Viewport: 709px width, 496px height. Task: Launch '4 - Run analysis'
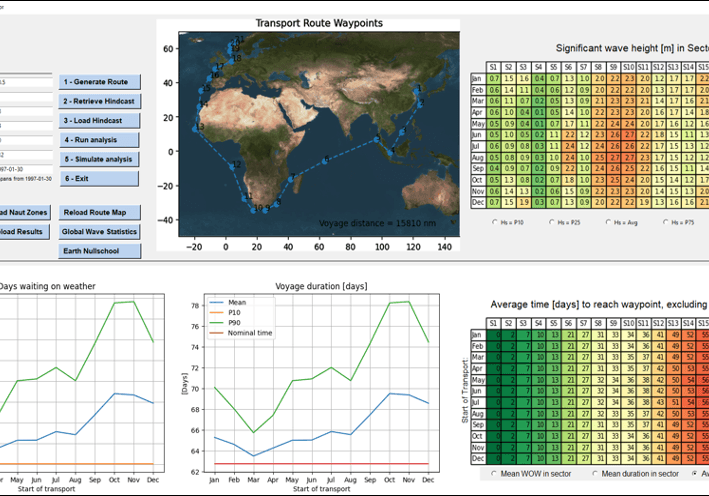point(99,140)
